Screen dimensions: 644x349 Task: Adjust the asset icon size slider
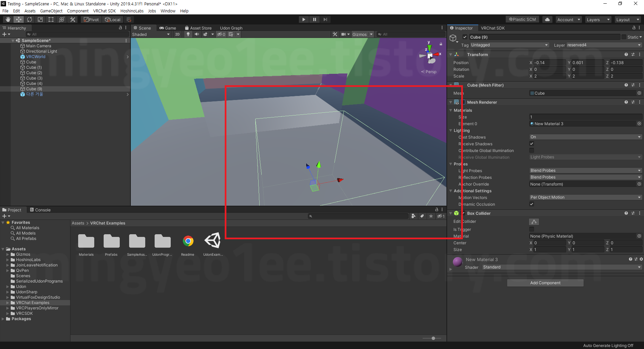(433, 338)
